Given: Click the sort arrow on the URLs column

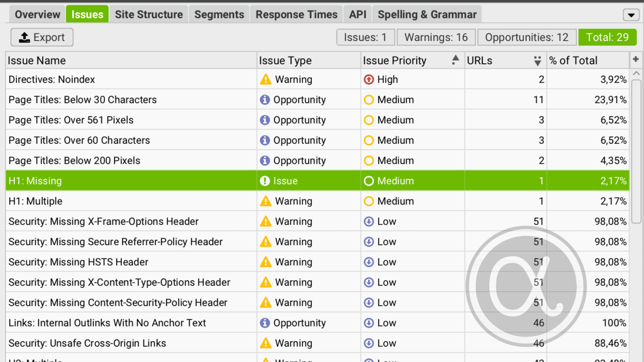Looking at the screenshot, I should click(x=537, y=60).
